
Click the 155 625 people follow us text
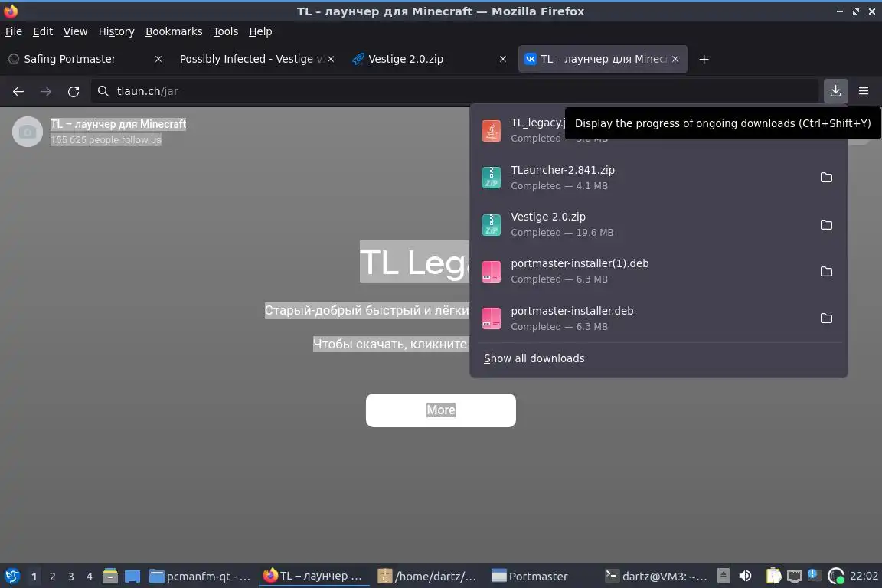click(106, 139)
